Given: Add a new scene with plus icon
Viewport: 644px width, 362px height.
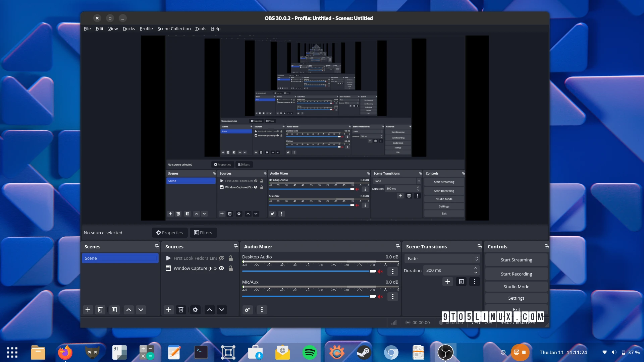Looking at the screenshot, I should [x=88, y=310].
